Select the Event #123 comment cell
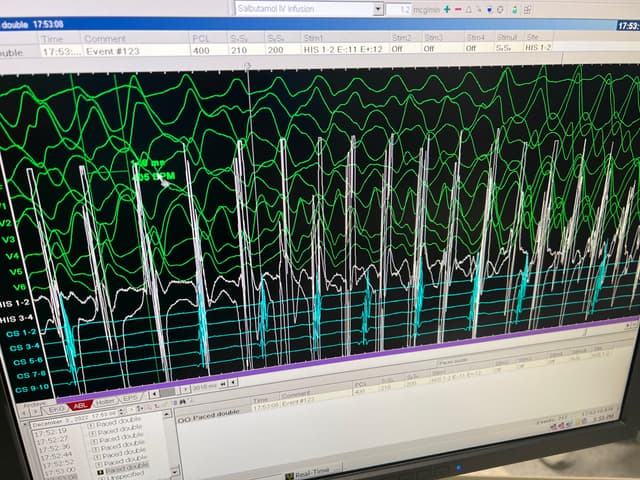 coord(135,51)
